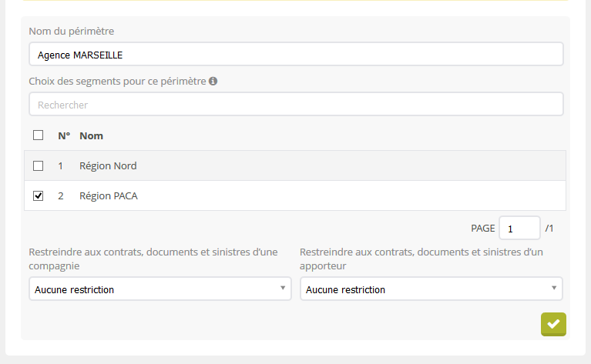Click the N° column header
This screenshot has width=591, height=364.
coord(64,135)
